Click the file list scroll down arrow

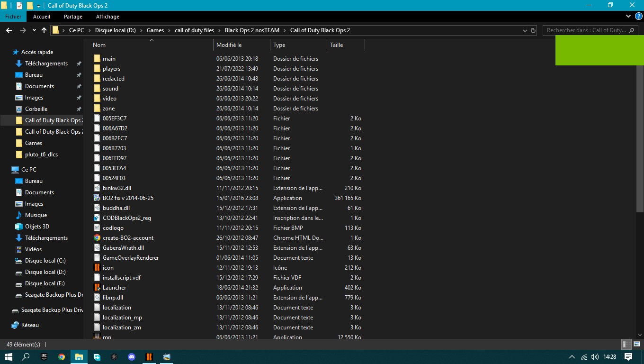pyautogui.click(x=640, y=334)
